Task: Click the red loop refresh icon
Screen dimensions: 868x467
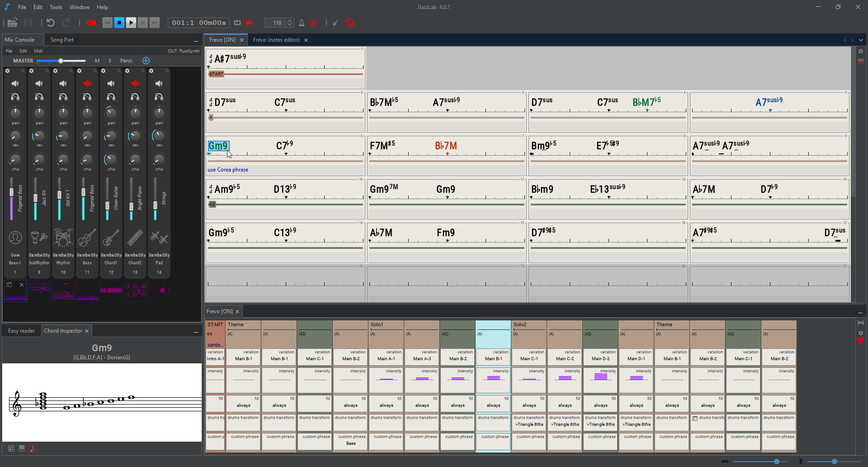Action: (x=349, y=23)
